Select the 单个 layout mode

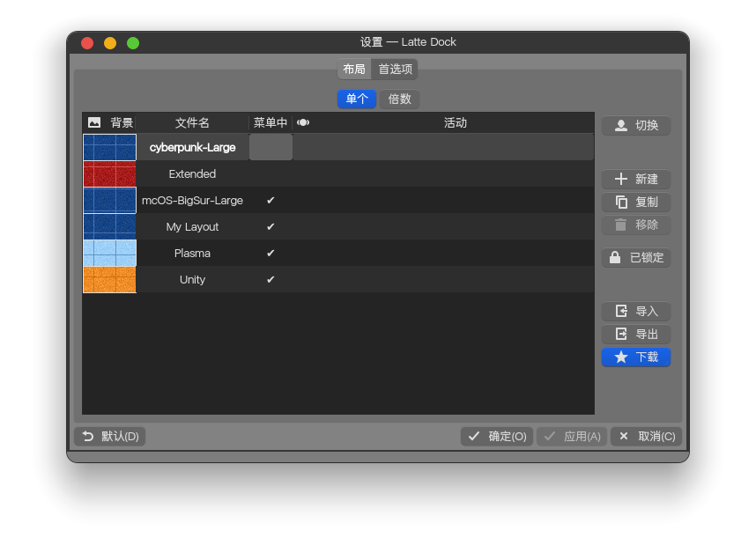(357, 99)
